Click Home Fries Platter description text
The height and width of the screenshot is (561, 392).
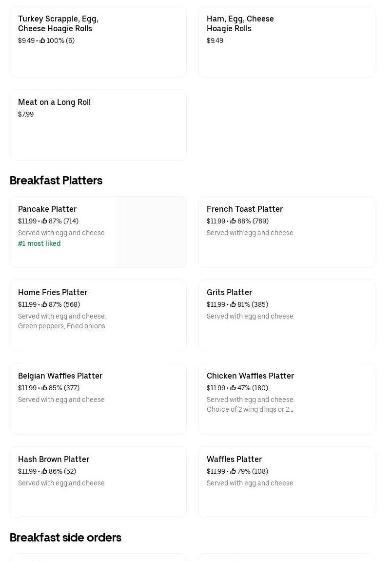(62, 321)
